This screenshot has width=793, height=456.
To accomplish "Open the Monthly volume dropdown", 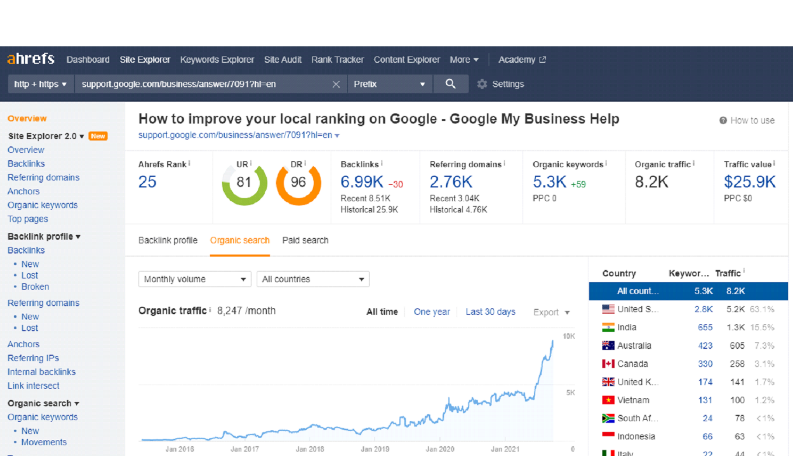I will pos(195,279).
